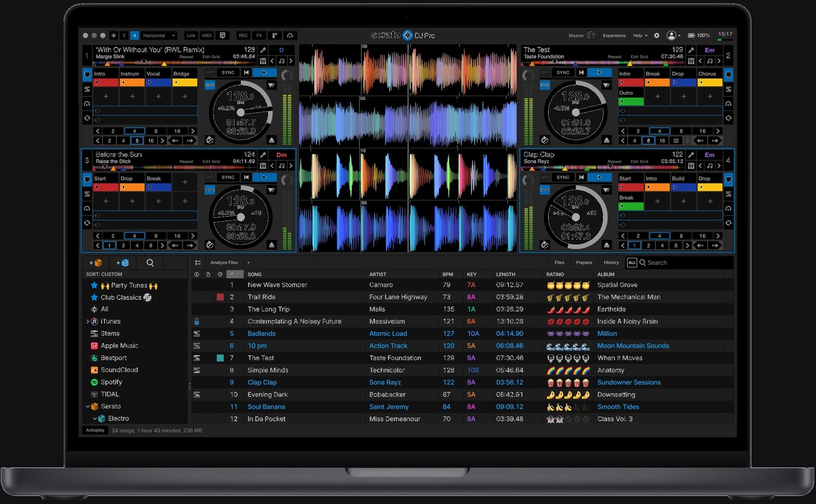Select deck 1 loop roll tab icon
The width and height of the screenshot is (816, 504).
(87, 118)
